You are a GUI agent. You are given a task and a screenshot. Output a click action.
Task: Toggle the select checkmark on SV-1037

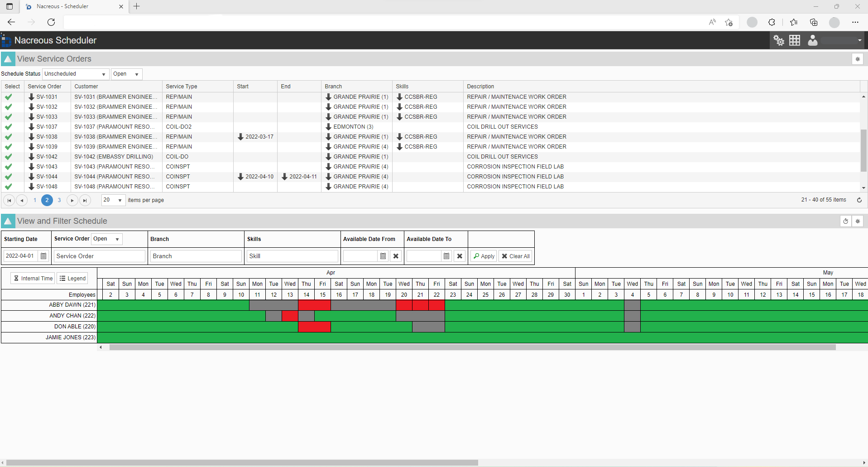pyautogui.click(x=8, y=127)
